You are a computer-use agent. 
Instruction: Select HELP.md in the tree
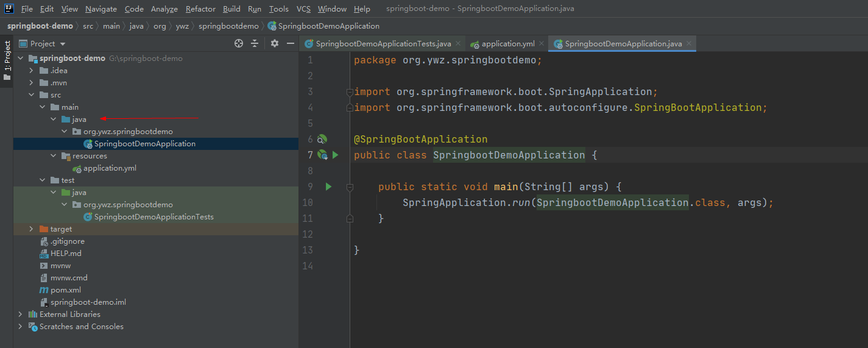click(x=66, y=254)
